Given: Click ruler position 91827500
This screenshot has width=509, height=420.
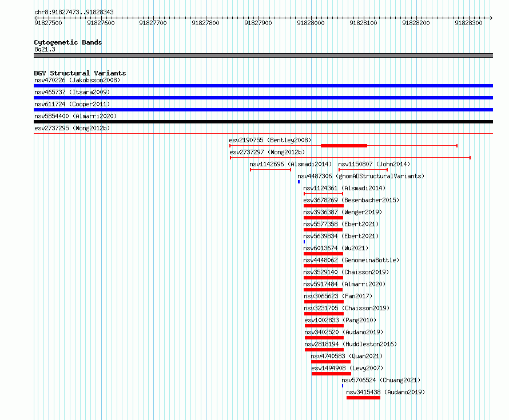Looking at the screenshot, I should coord(48,23).
